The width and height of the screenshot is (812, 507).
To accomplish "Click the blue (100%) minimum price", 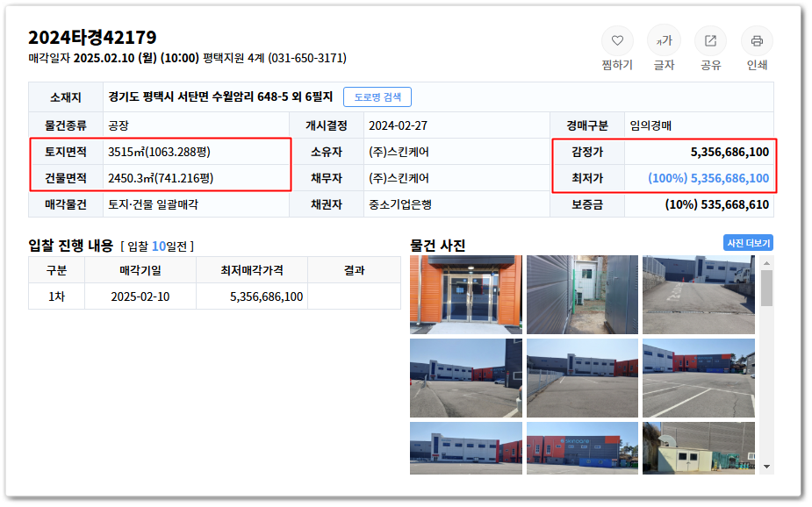I will tap(708, 178).
